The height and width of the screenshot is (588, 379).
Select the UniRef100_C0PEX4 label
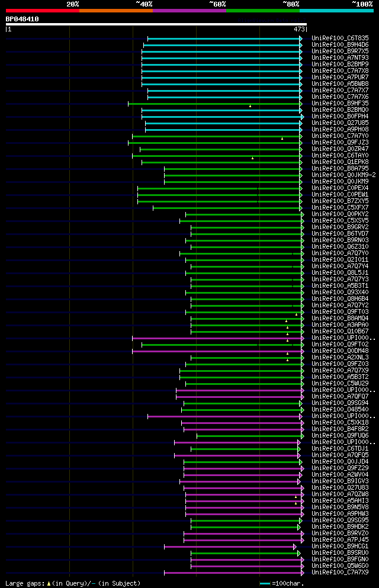pyautogui.click(x=340, y=188)
